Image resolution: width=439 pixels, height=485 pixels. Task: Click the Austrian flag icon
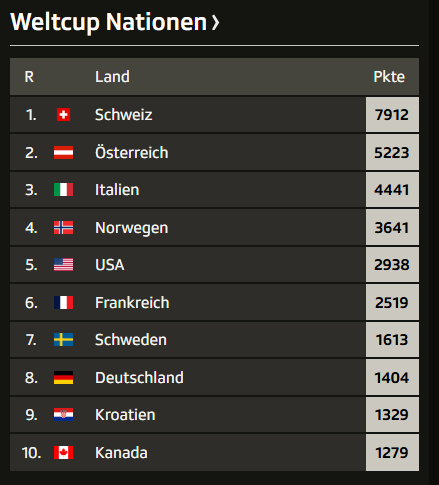tap(63, 153)
